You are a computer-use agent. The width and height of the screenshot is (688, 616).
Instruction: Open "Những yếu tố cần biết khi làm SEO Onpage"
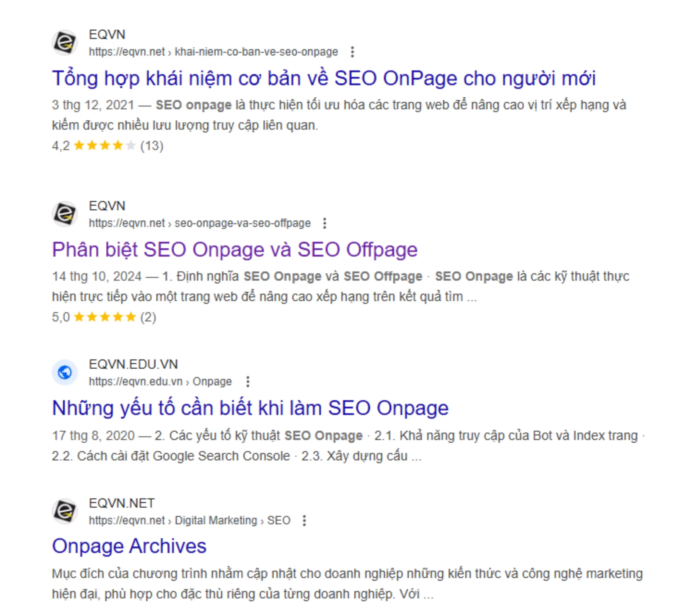pyautogui.click(x=250, y=408)
